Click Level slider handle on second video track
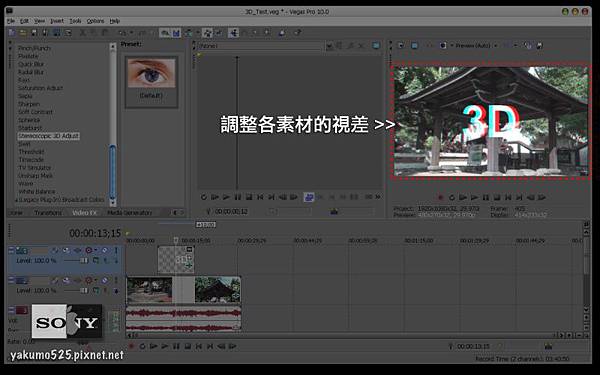This screenshot has width=600, height=375. (x=84, y=291)
